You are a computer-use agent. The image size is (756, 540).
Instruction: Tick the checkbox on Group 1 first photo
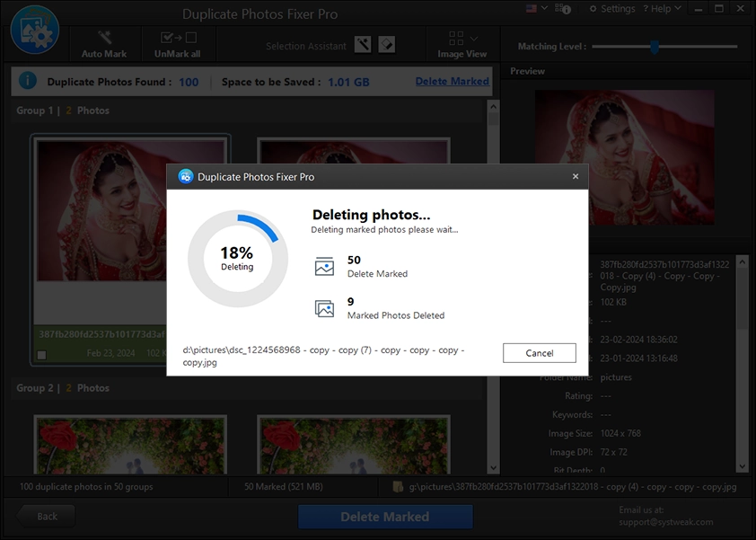click(x=42, y=355)
